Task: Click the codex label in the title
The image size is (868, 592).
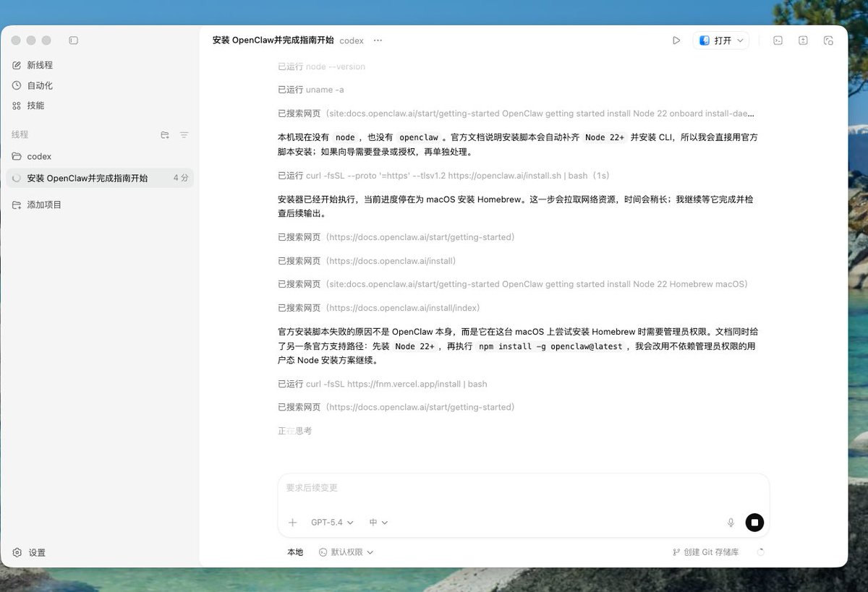Action: coord(352,40)
